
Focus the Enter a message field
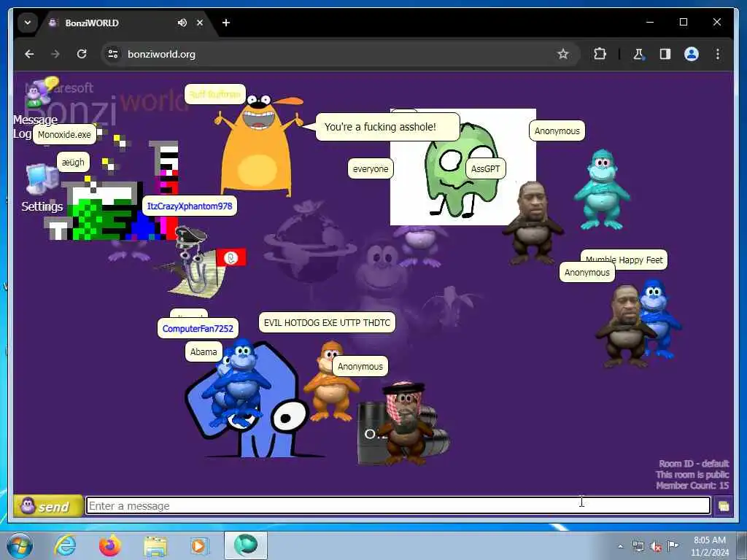pos(398,506)
